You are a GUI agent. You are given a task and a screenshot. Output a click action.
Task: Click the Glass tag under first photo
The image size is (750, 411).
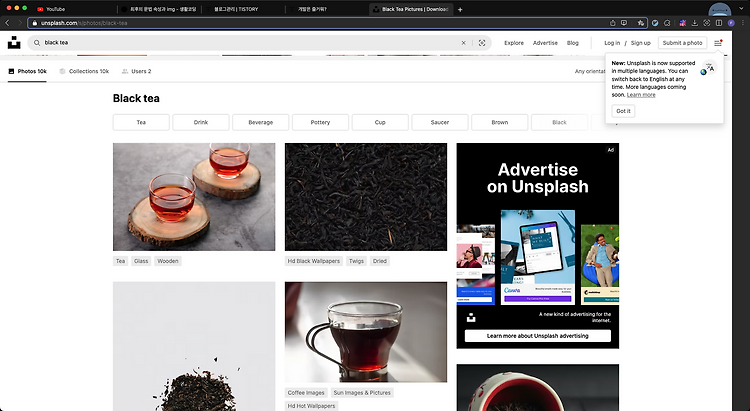[x=141, y=261]
